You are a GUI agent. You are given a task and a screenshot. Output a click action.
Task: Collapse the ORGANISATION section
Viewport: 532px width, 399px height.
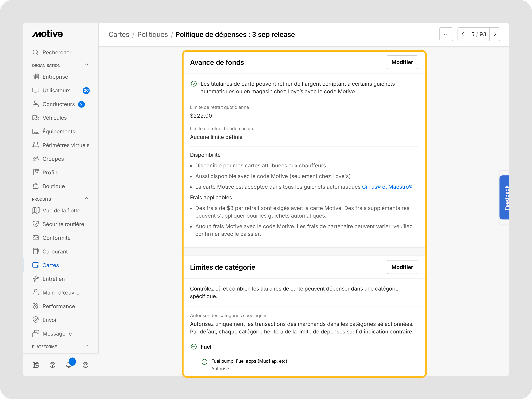click(x=87, y=65)
